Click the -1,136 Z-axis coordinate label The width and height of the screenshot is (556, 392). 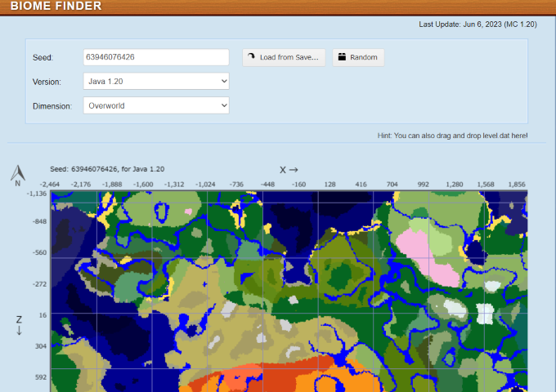pyautogui.click(x=37, y=194)
